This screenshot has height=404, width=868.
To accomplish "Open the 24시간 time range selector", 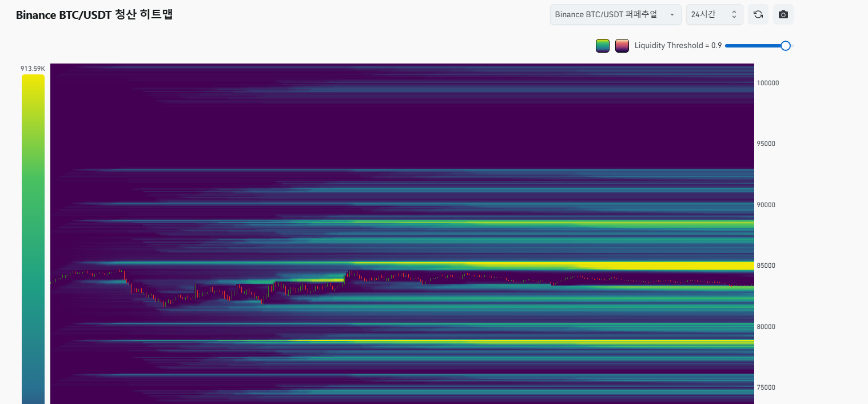I will (715, 14).
